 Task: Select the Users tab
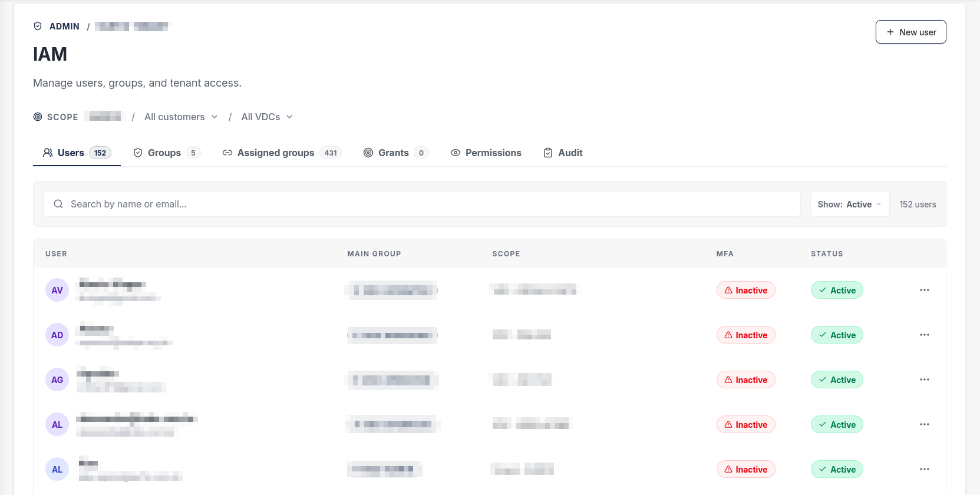point(77,153)
